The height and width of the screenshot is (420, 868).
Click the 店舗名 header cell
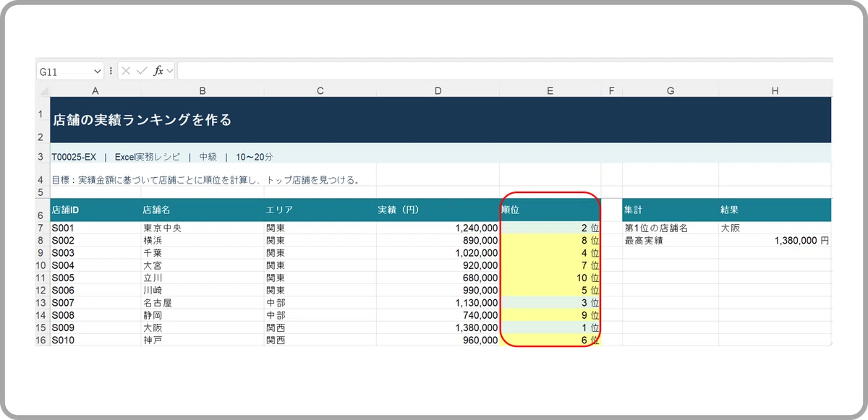click(x=203, y=210)
